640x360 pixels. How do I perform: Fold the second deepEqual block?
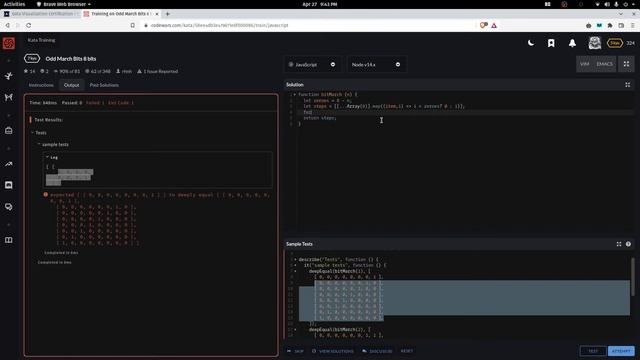(x=296, y=329)
